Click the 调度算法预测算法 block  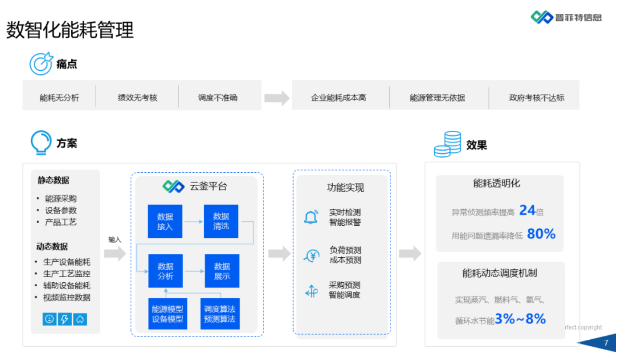tap(220, 314)
